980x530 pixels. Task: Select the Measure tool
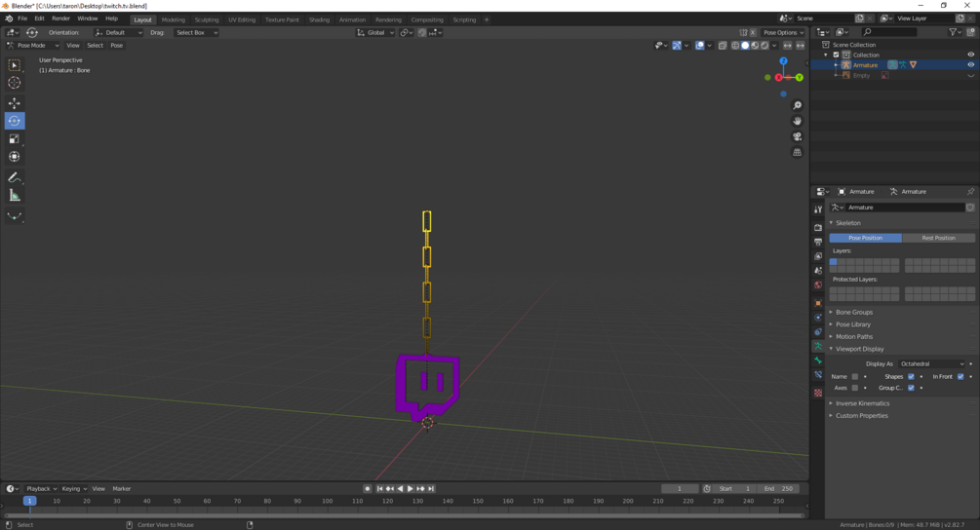(x=15, y=196)
